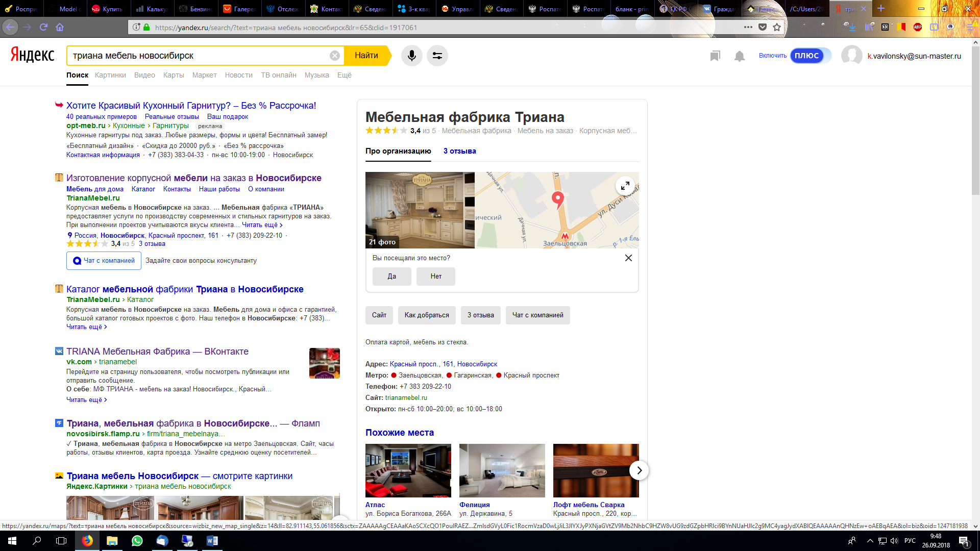The image size is (980, 551).
Task: Open Yandex notifications bell icon
Action: pyautogui.click(x=740, y=56)
